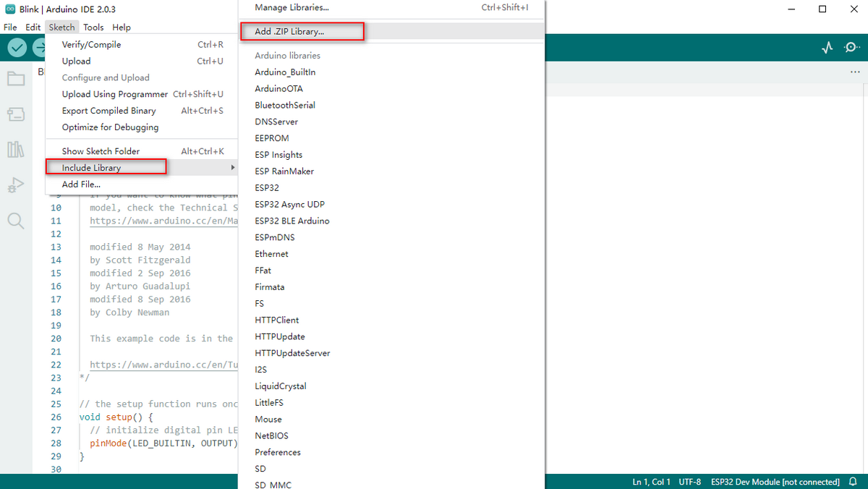Open the Serial Monitor icon
868x489 pixels.
tap(851, 48)
